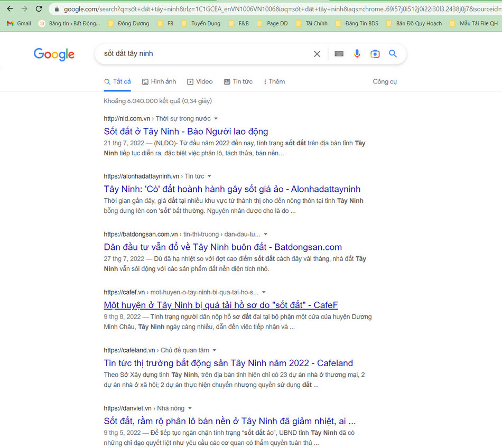
Task: Clear search query with X icon
Action: point(317,54)
